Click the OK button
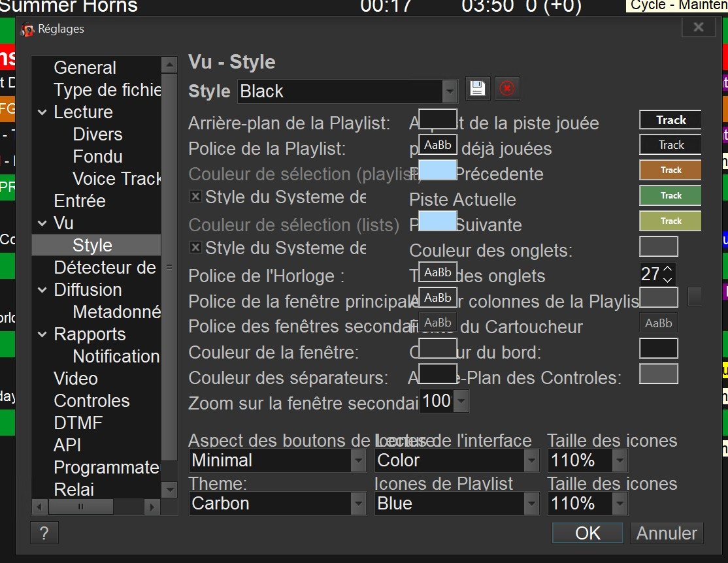 tap(587, 533)
